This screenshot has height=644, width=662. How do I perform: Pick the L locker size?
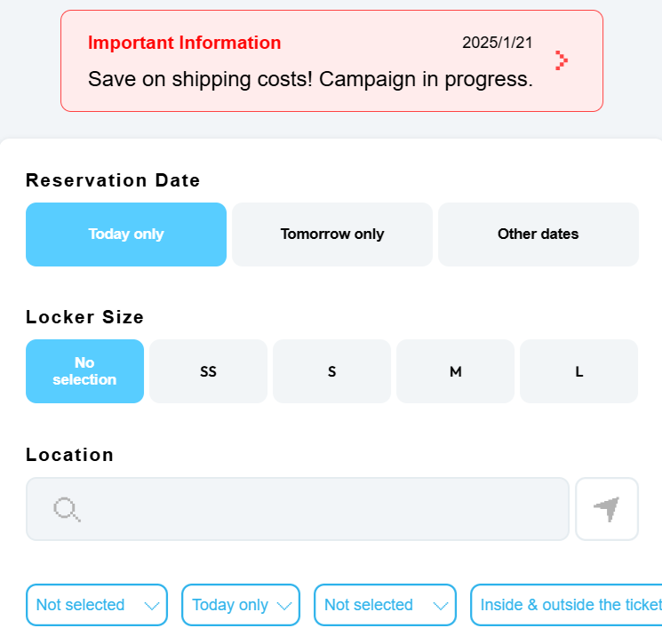(578, 371)
